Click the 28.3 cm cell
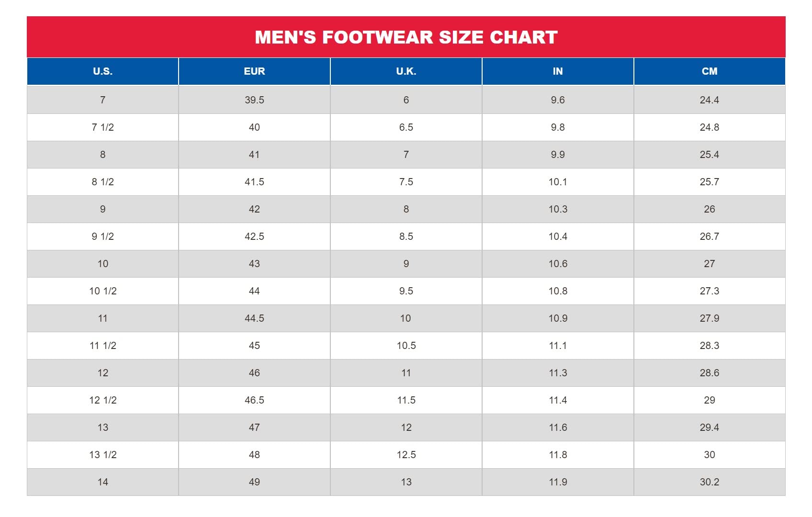The image size is (812, 517). [710, 346]
